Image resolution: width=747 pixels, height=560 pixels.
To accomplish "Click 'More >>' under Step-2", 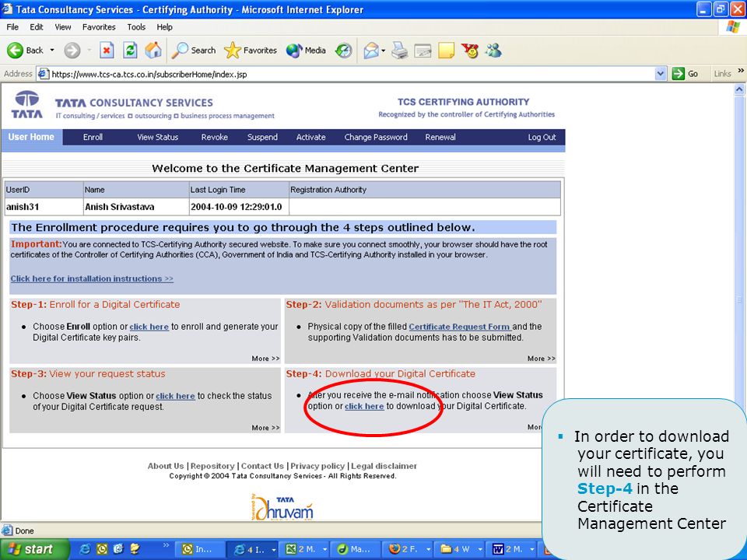I will (542, 359).
